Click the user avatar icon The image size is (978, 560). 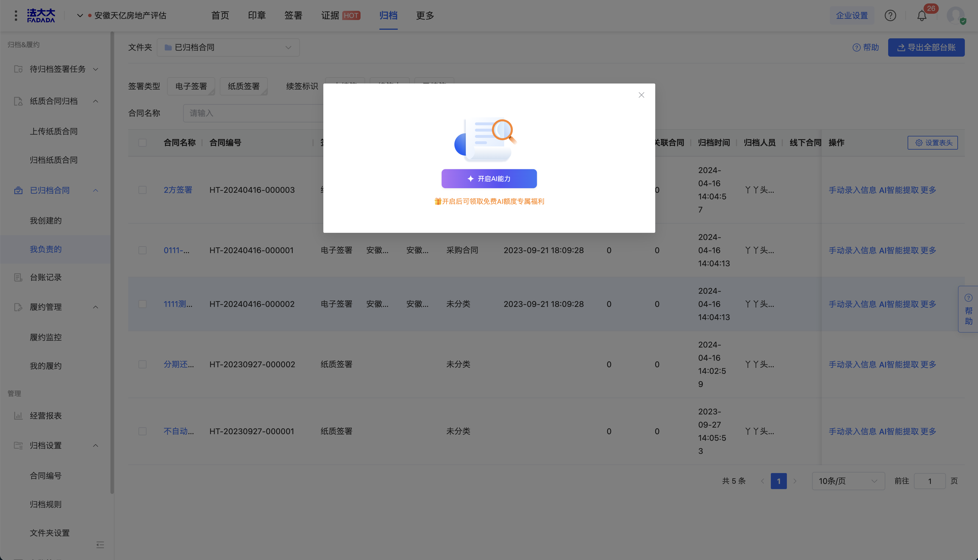(955, 16)
